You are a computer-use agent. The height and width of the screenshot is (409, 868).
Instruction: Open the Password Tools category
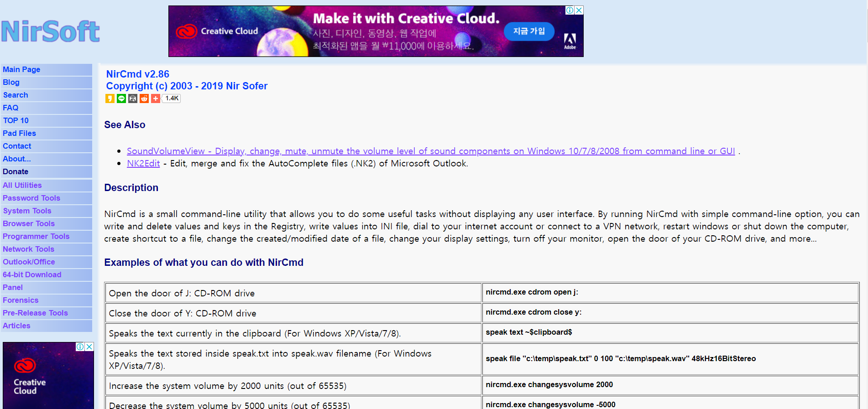tap(31, 198)
